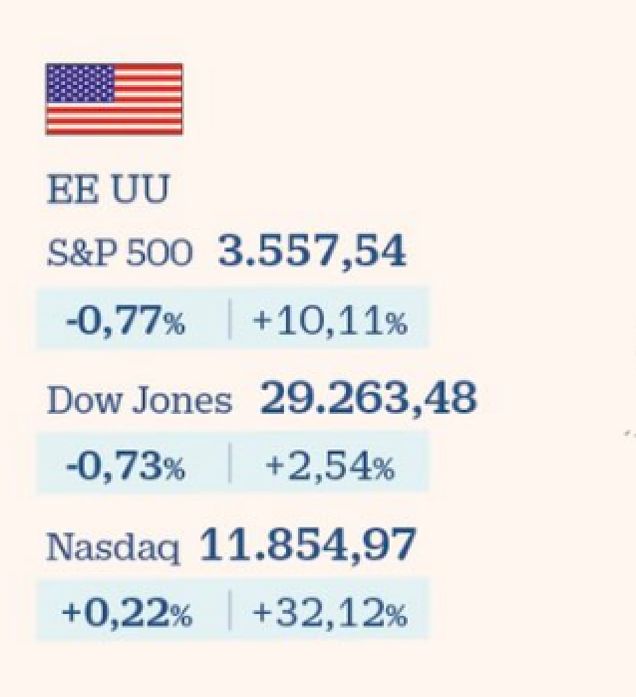Click the S&P 500 percentage bar divider
The width and height of the screenshot is (636, 697).
pyautogui.click(x=230, y=319)
